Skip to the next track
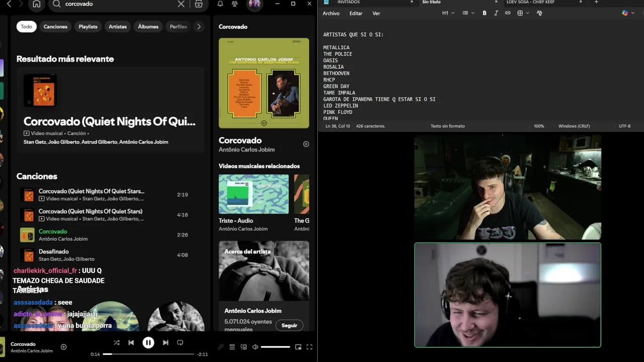Image resolution: width=644 pixels, height=362 pixels. (x=166, y=342)
